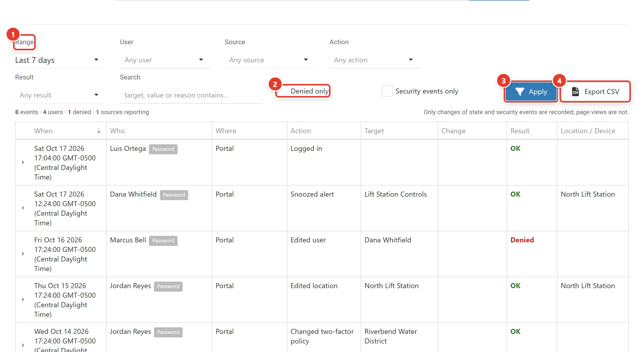Open the Any action dropdown

374,60
